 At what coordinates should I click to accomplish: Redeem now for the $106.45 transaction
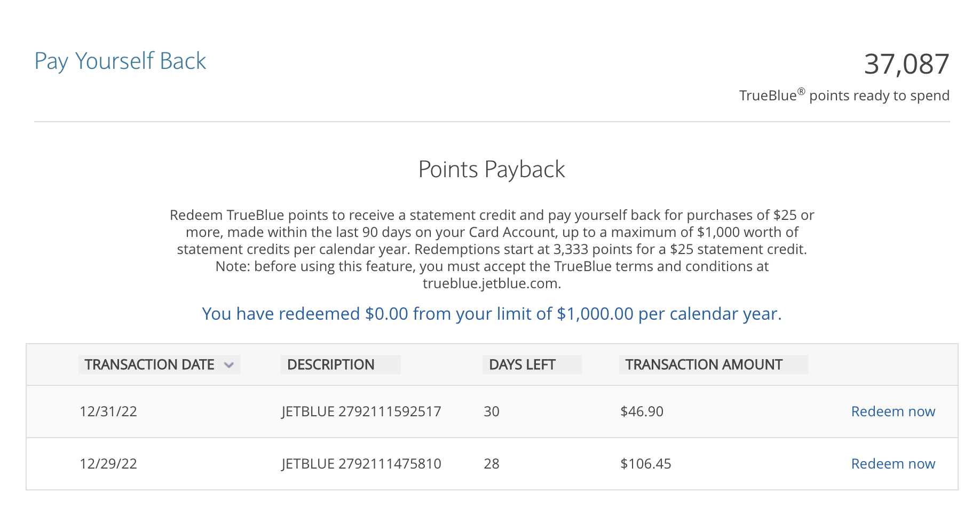coord(893,464)
